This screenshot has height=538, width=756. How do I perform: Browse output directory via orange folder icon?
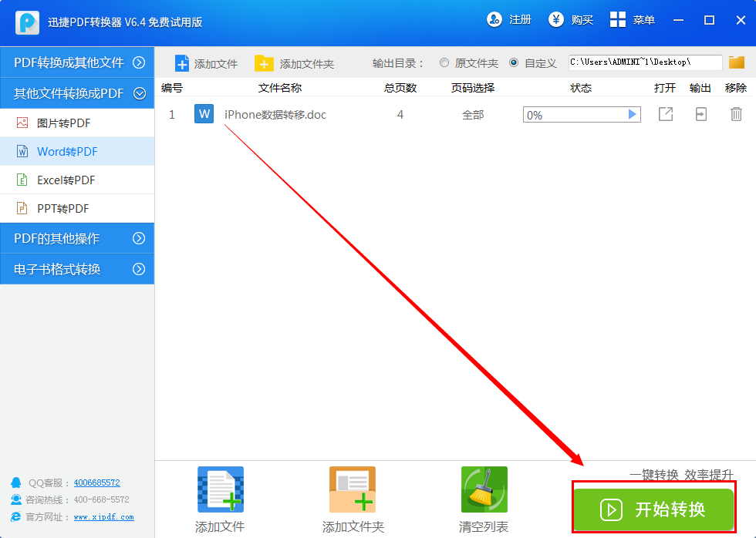pyautogui.click(x=736, y=62)
